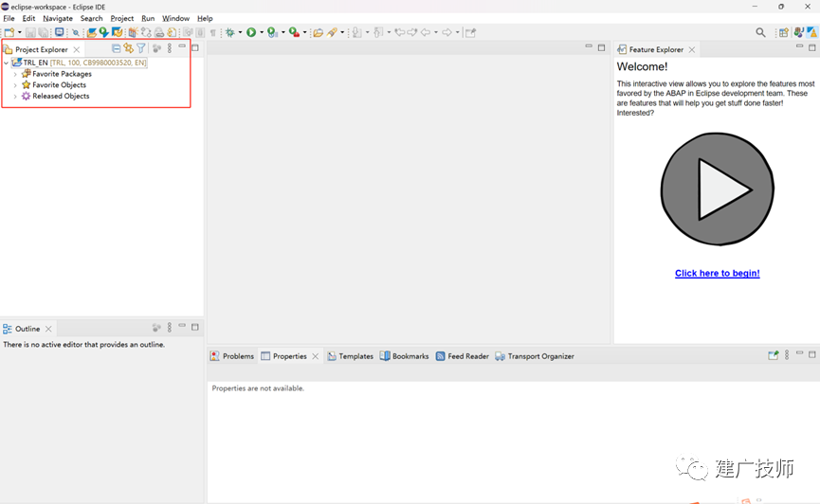
Task: Click the Debug bug toolbar icon
Action: (230, 32)
